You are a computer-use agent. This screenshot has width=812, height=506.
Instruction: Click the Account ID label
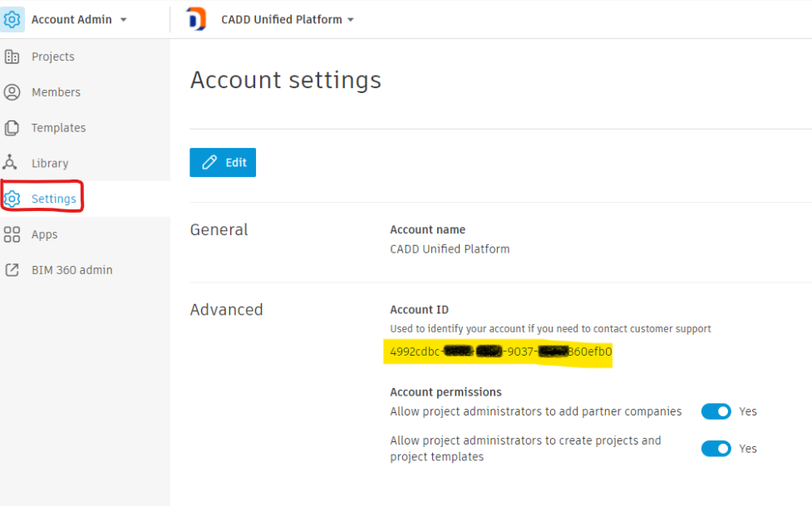[420, 310]
